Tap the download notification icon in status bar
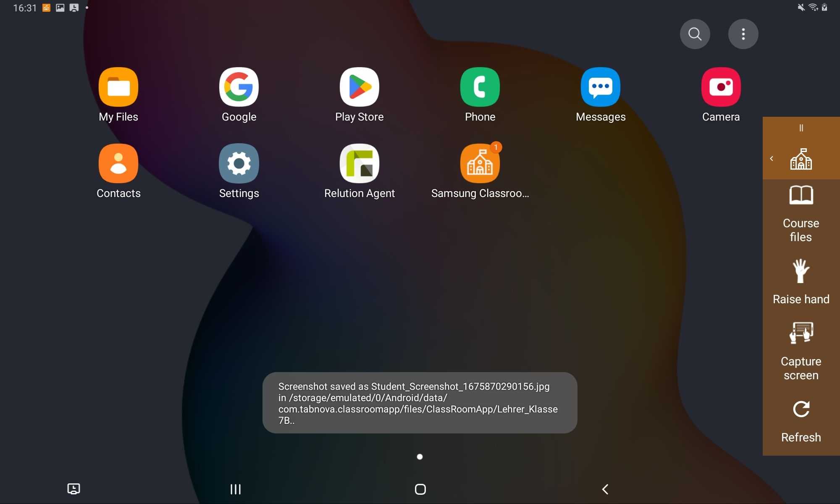840x504 pixels. tap(74, 8)
